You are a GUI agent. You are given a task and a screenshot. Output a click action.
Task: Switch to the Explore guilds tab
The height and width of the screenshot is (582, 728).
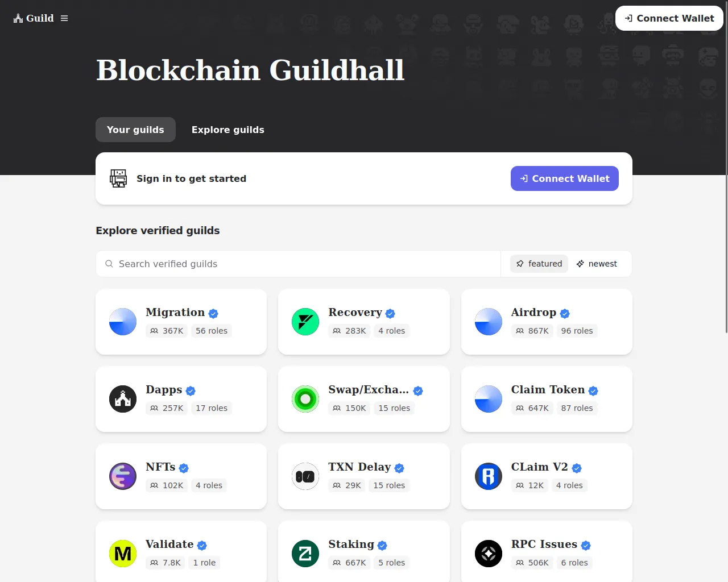point(228,130)
